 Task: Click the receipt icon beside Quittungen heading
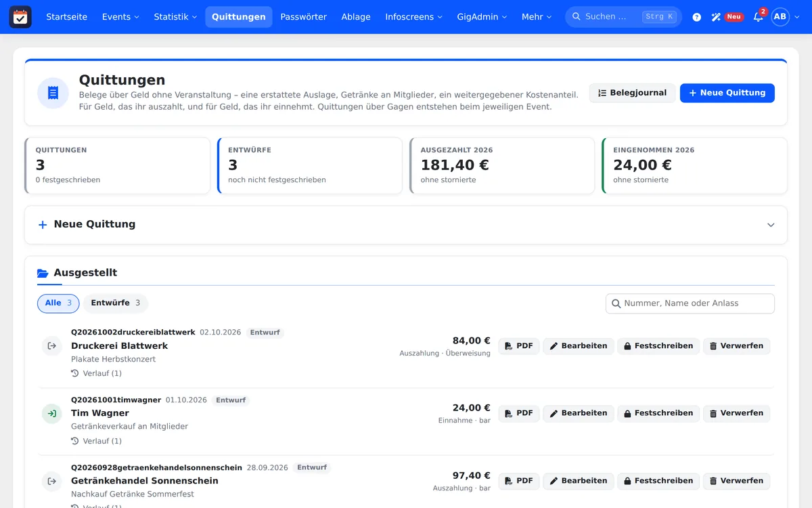(53, 93)
